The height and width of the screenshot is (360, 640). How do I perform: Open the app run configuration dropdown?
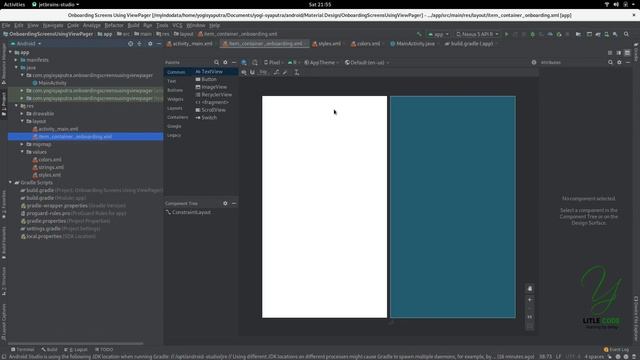point(438,34)
